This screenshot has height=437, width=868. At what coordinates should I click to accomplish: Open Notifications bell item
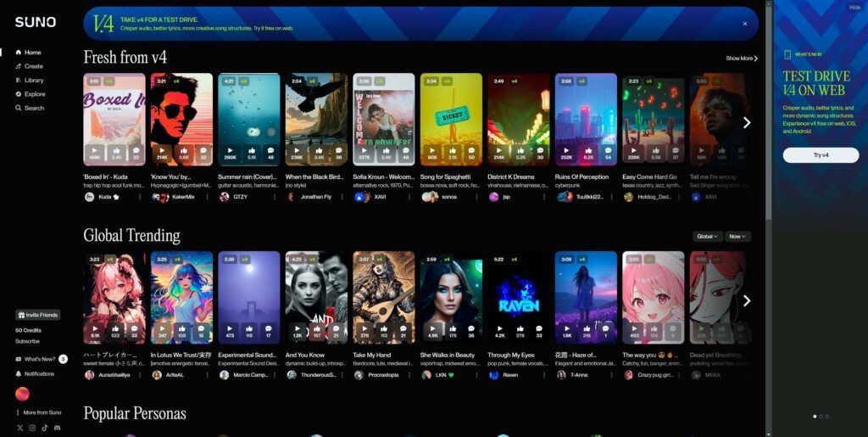(x=35, y=374)
